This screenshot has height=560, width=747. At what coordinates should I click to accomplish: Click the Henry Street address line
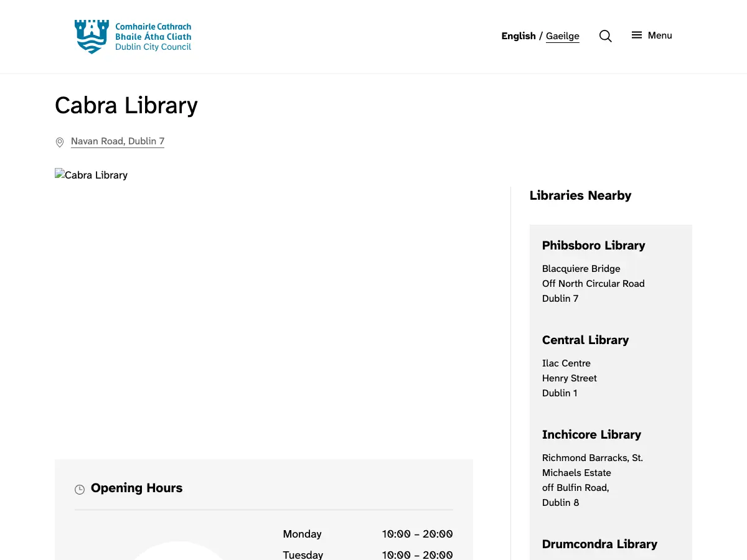click(x=570, y=378)
